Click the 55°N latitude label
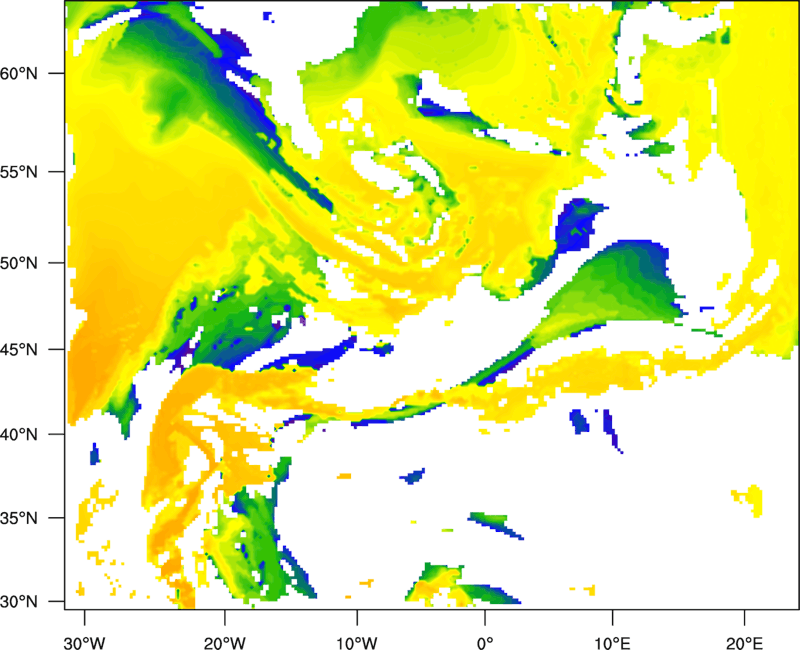Image resolution: width=800 pixels, height=650 pixels. click(x=19, y=172)
